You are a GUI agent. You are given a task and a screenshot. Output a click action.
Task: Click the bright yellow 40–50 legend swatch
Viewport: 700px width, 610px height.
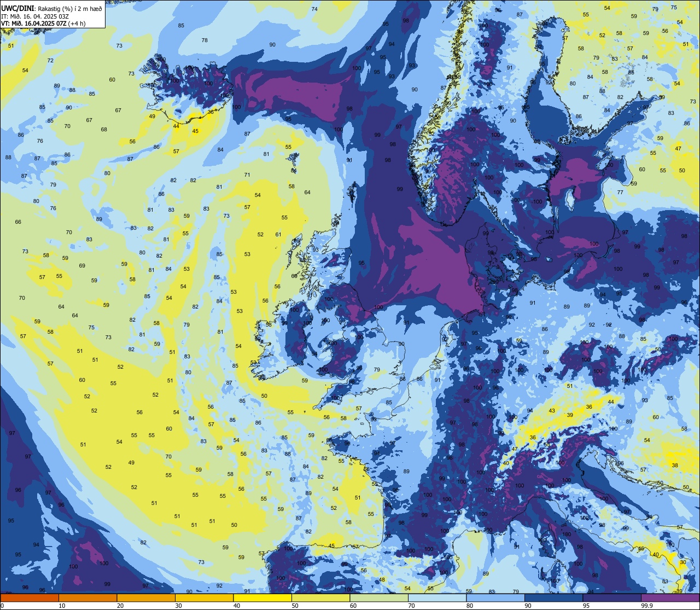tap(262, 597)
